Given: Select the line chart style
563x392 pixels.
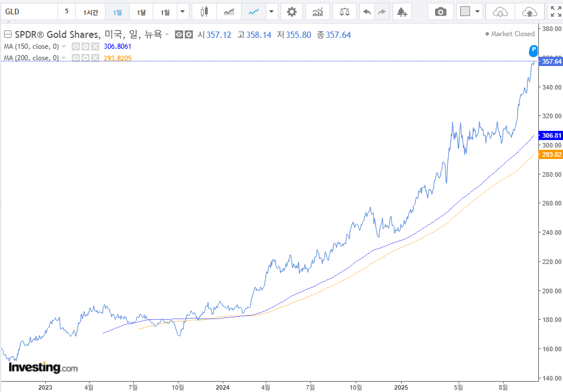Looking at the screenshot, I should pos(254,12).
